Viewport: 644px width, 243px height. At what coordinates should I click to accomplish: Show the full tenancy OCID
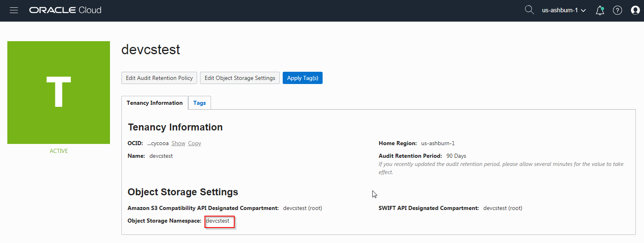click(x=178, y=144)
